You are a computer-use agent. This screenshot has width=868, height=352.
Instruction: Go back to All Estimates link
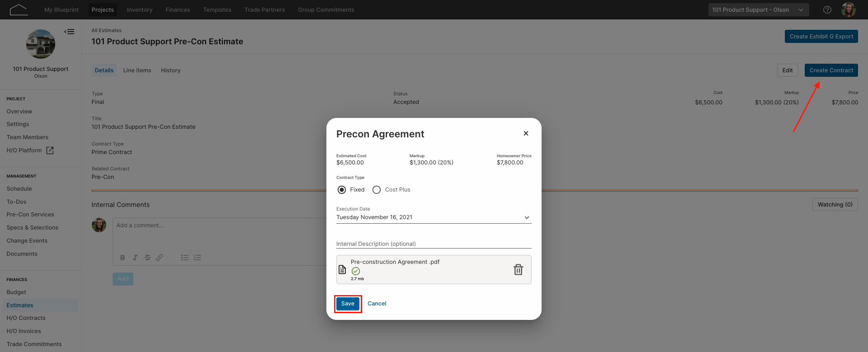[107, 30]
